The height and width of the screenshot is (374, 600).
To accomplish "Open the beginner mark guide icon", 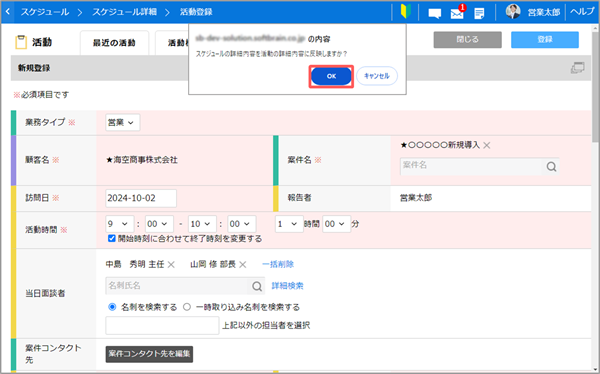I will (406, 12).
